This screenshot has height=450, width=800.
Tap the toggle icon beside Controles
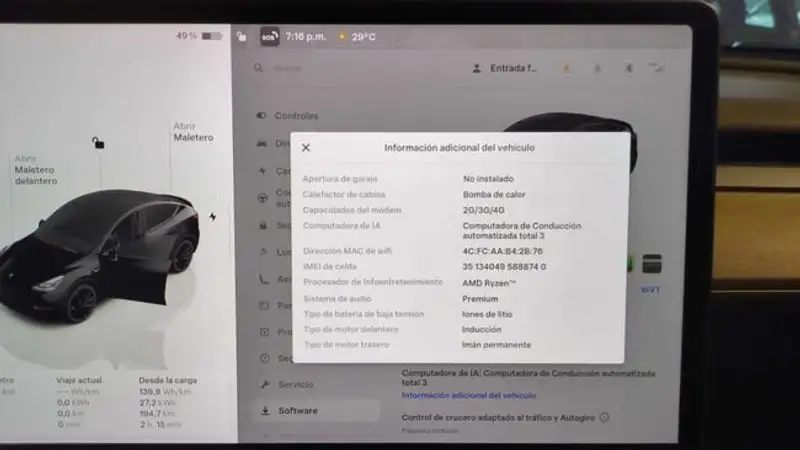[x=261, y=116]
